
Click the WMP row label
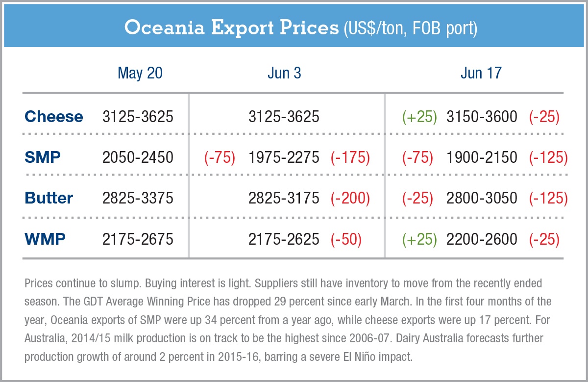[x=45, y=239]
